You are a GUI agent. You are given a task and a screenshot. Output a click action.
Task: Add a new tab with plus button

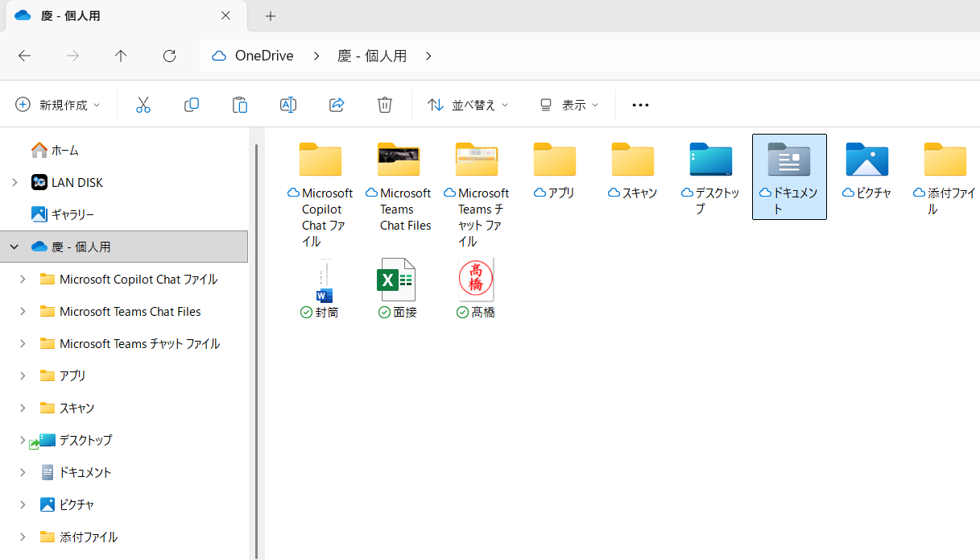coord(271,15)
